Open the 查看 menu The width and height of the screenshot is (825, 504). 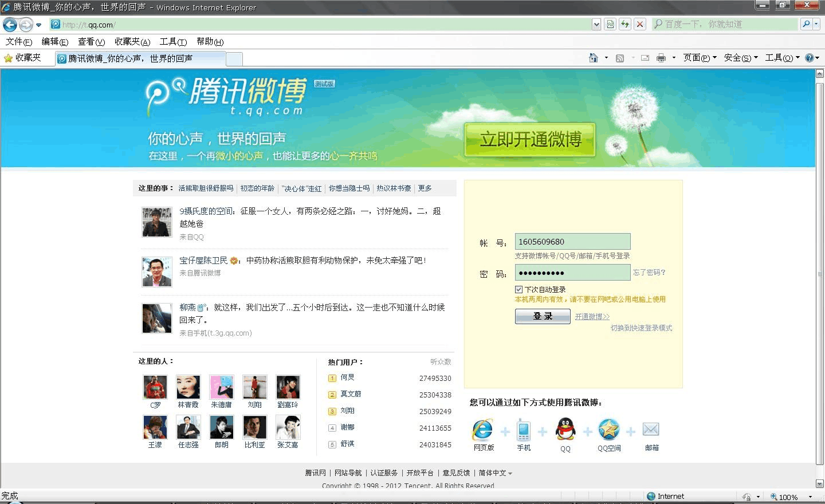(x=92, y=42)
